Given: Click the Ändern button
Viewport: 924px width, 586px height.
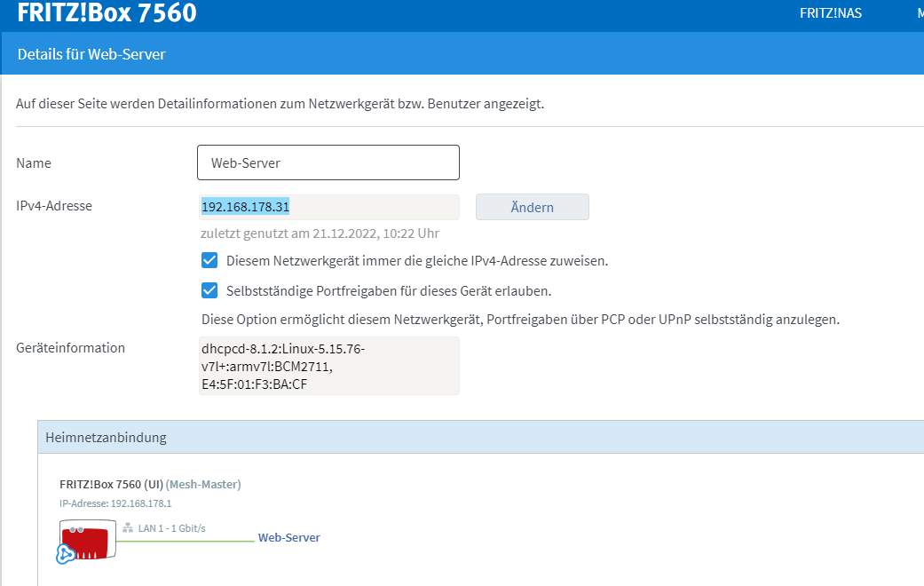Looking at the screenshot, I should (533, 207).
